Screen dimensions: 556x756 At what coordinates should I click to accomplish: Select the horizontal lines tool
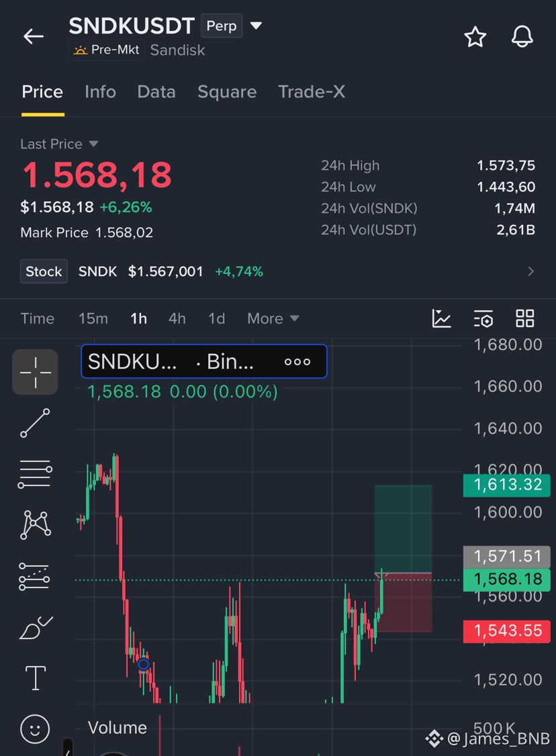coord(35,474)
